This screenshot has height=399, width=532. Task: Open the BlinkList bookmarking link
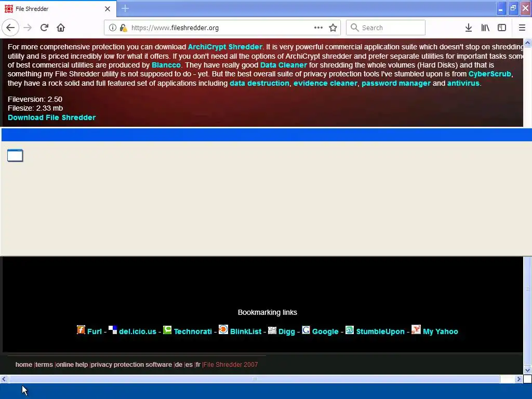(246, 331)
